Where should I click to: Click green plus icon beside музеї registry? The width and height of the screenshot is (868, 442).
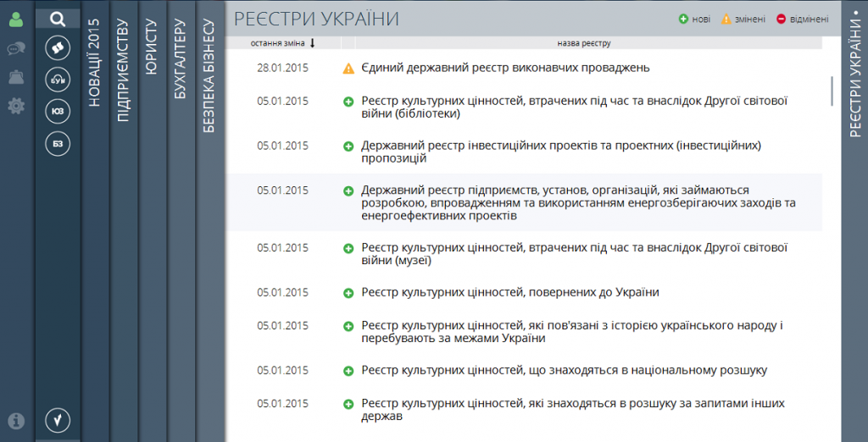coord(348,248)
